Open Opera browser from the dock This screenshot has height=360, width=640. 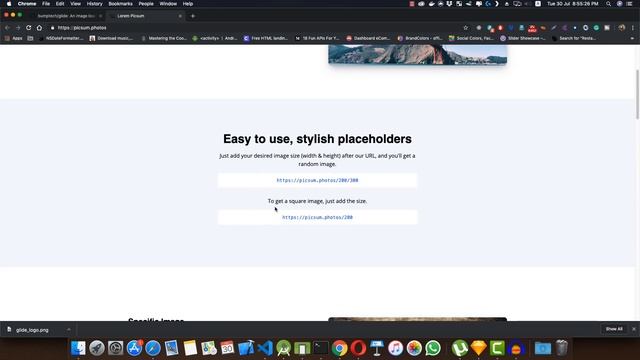[358, 348]
